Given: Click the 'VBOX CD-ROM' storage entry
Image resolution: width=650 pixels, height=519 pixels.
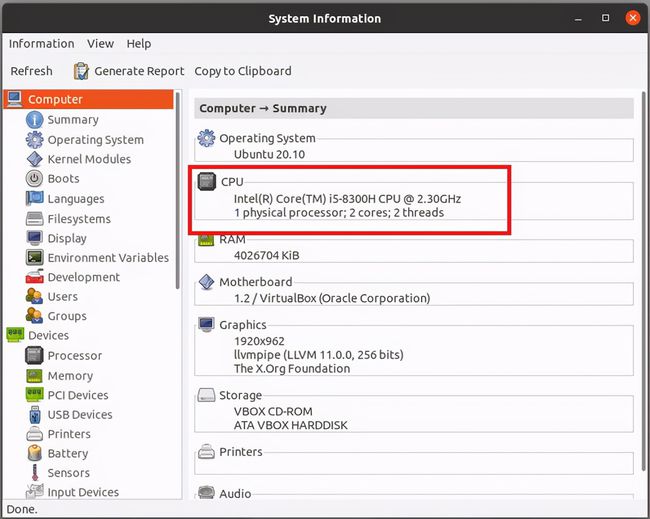Looking at the screenshot, I should tap(273, 411).
